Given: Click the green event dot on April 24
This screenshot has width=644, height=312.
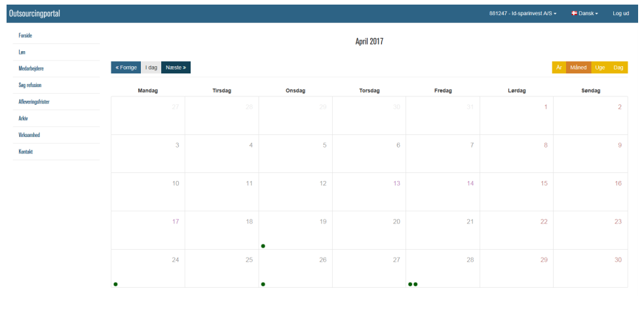Looking at the screenshot, I should [115, 284].
